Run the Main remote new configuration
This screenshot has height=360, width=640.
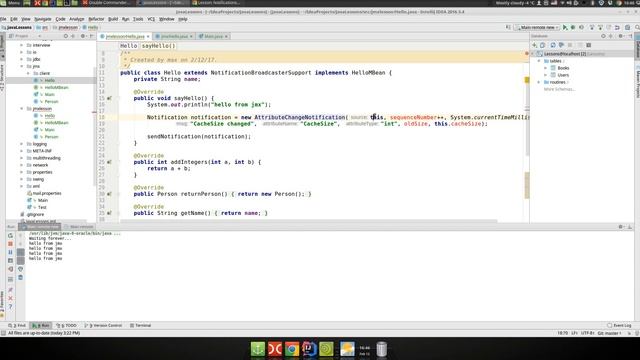pyautogui.click(x=565, y=27)
